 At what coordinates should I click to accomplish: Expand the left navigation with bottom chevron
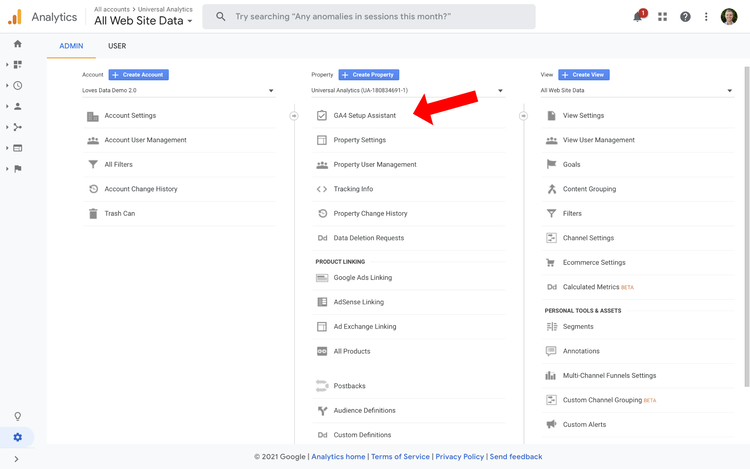(16, 459)
